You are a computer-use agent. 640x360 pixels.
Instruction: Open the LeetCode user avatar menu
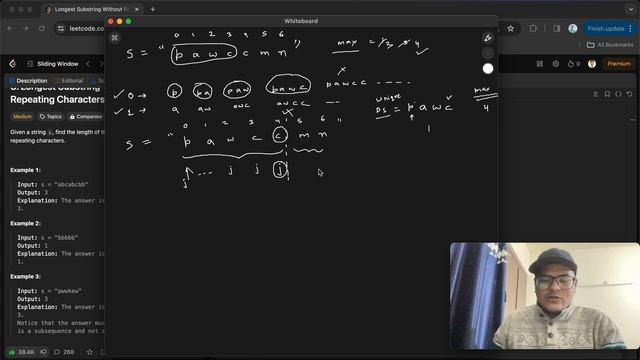click(592, 64)
